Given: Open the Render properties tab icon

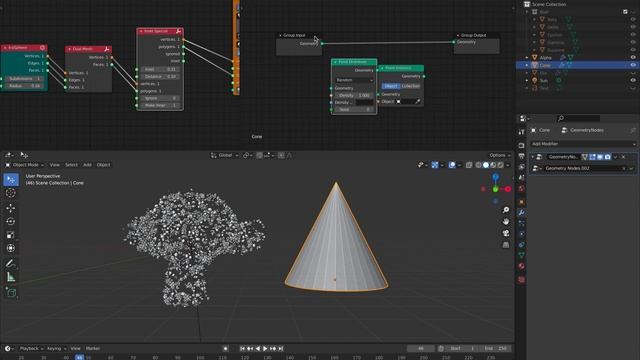Looking at the screenshot, I should tap(521, 146).
